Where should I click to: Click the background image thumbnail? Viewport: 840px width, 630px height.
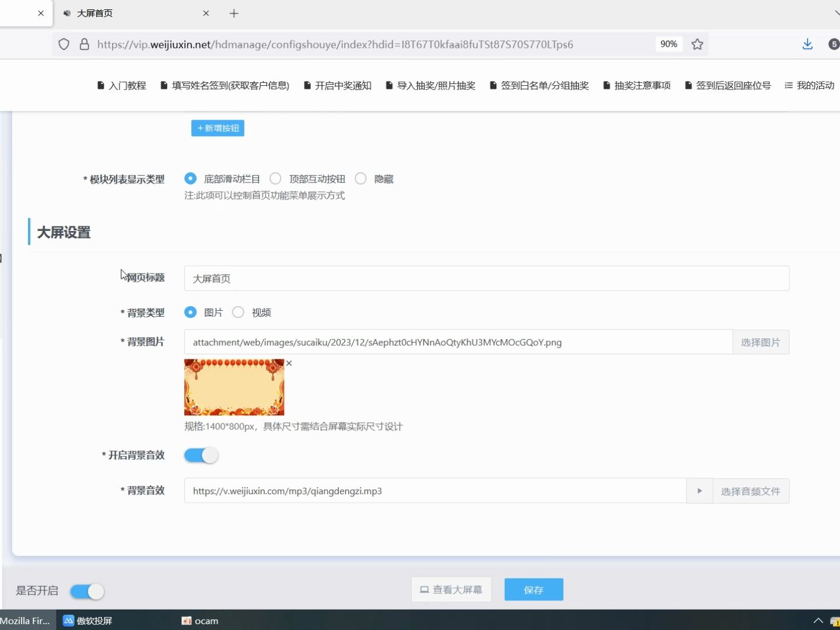[x=233, y=387]
